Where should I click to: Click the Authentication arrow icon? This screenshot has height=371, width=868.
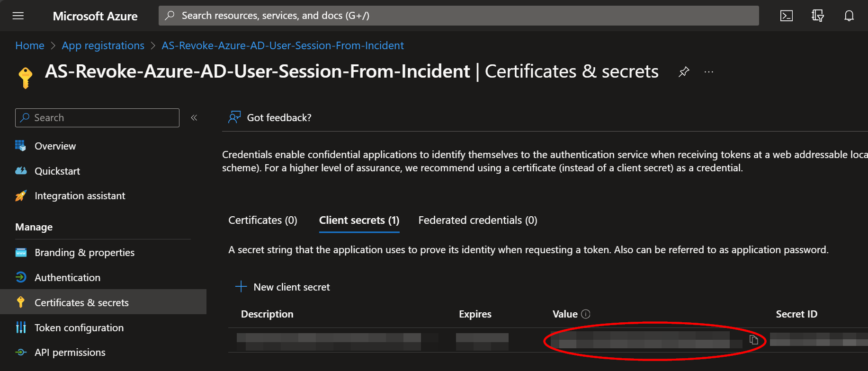(21, 277)
